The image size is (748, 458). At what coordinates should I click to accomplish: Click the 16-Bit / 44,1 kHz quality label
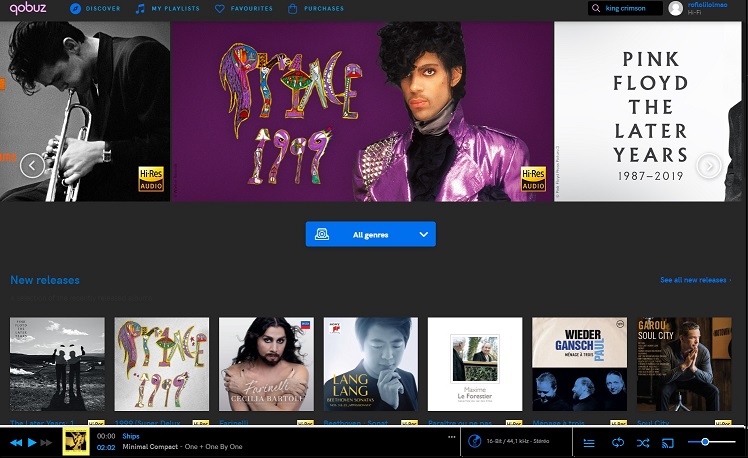[x=518, y=441]
